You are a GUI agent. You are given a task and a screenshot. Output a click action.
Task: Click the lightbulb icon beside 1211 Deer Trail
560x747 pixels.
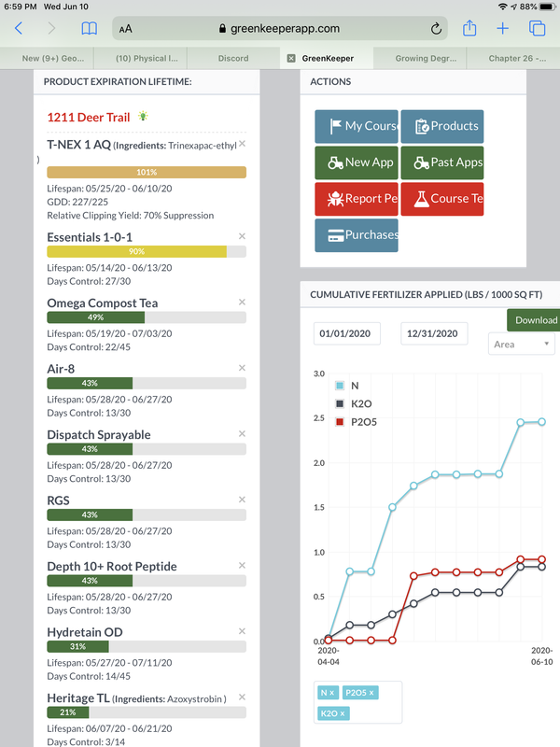click(x=143, y=116)
